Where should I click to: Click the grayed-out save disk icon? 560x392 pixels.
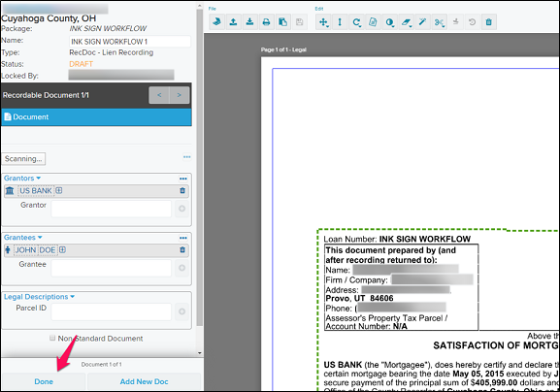299,22
